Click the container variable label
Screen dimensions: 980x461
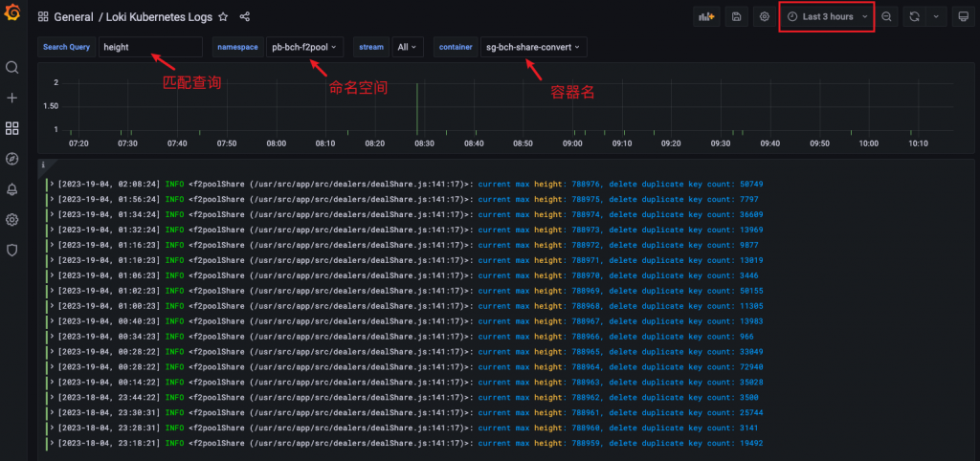coord(456,47)
